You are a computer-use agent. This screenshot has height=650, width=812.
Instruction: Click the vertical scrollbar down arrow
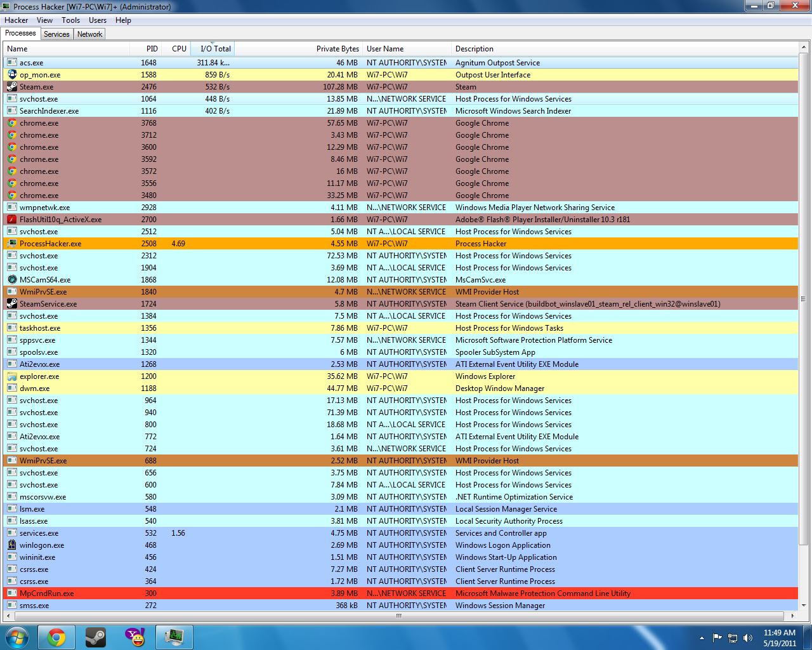[804, 606]
